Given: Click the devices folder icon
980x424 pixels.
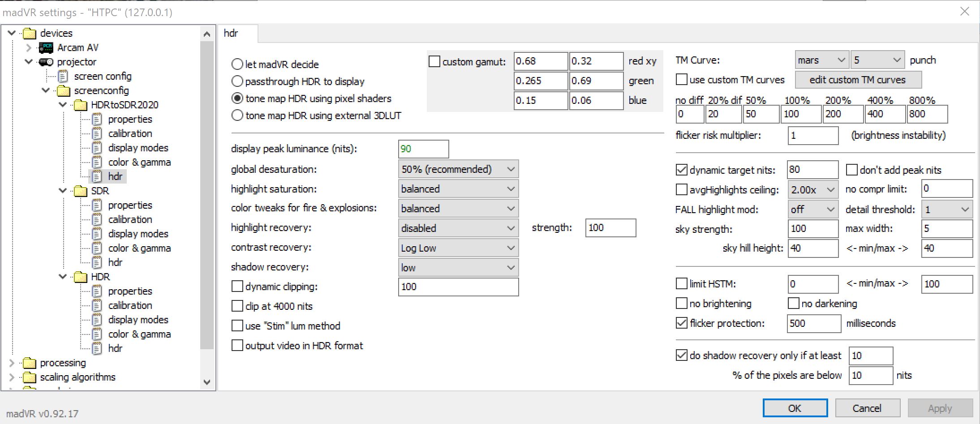Looking at the screenshot, I should coord(30,33).
